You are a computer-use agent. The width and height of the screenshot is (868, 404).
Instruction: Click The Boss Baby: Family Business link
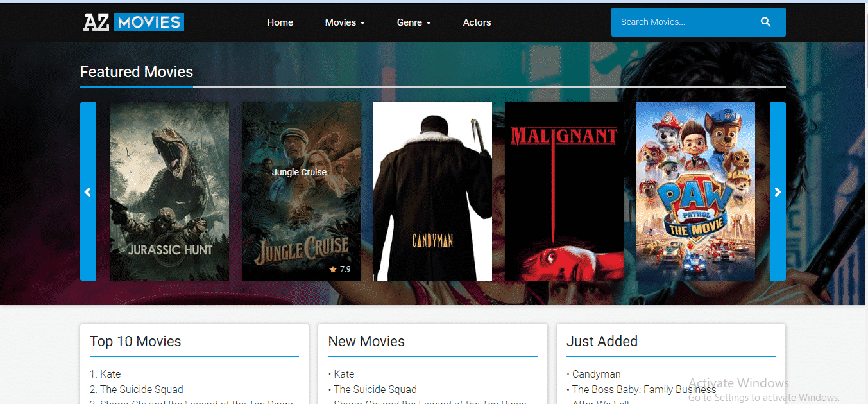click(643, 389)
